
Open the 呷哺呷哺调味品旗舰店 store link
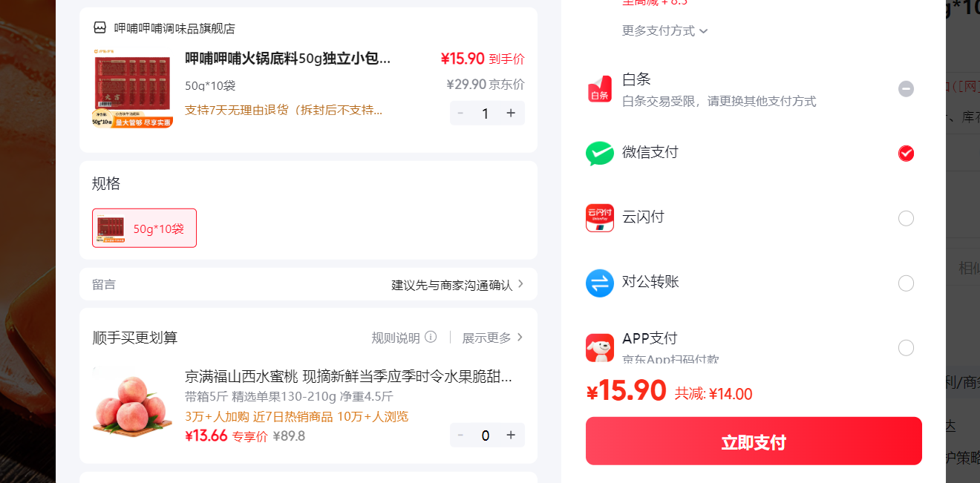click(174, 28)
